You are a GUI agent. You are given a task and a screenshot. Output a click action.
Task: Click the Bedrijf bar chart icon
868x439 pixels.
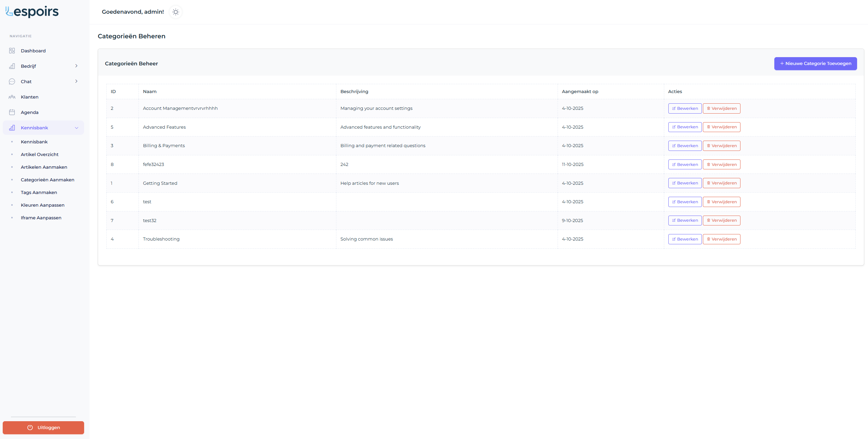(12, 66)
